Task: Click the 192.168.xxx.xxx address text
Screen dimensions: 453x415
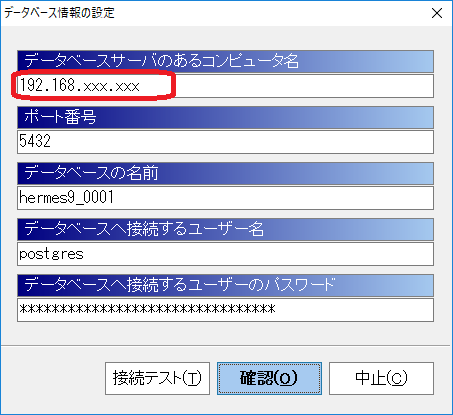Action: pos(79,85)
